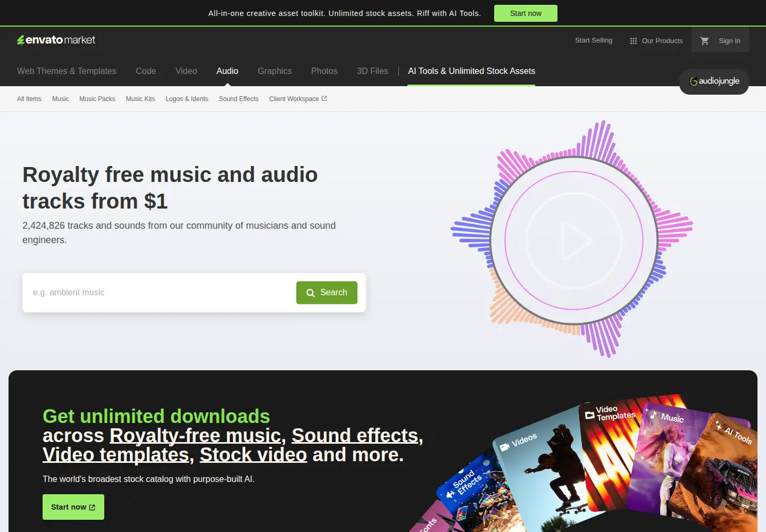This screenshot has height=532, width=766.
Task: Open the shopping cart icon
Action: pyautogui.click(x=704, y=40)
